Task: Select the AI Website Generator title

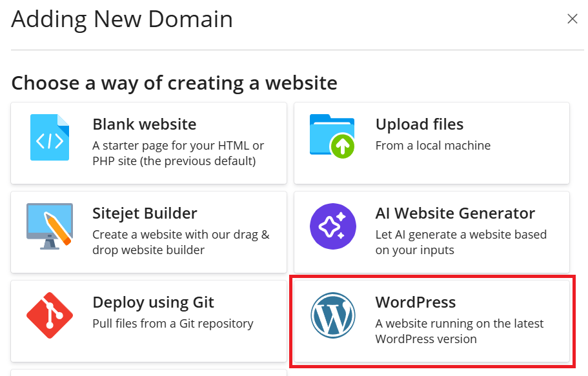Action: coord(455,213)
